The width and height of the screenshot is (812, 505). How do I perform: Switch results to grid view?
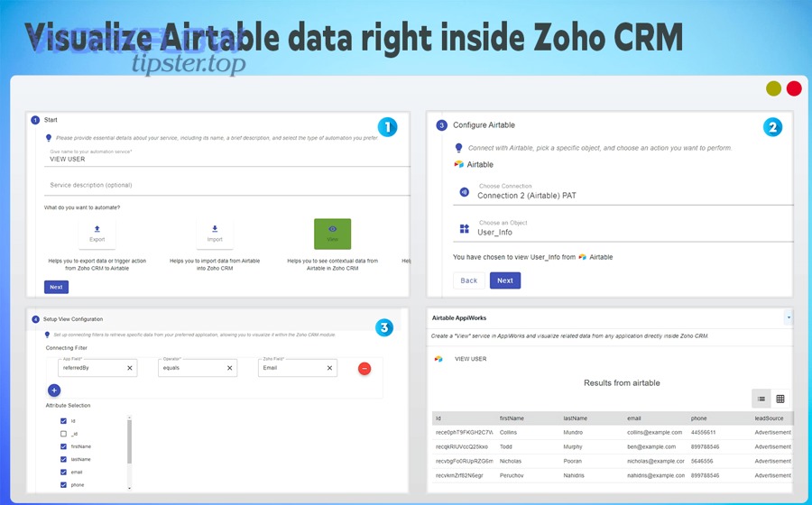tap(780, 399)
